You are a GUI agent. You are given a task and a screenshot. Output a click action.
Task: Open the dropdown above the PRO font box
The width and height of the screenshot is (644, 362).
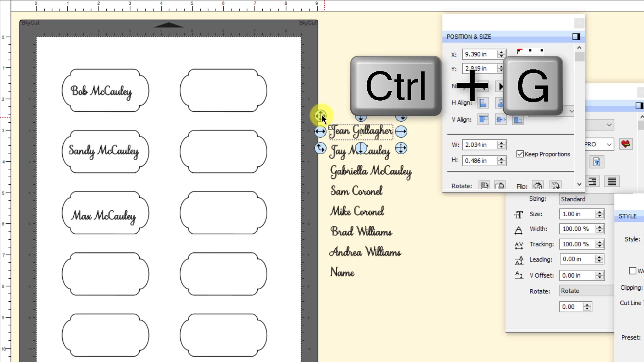(599, 125)
